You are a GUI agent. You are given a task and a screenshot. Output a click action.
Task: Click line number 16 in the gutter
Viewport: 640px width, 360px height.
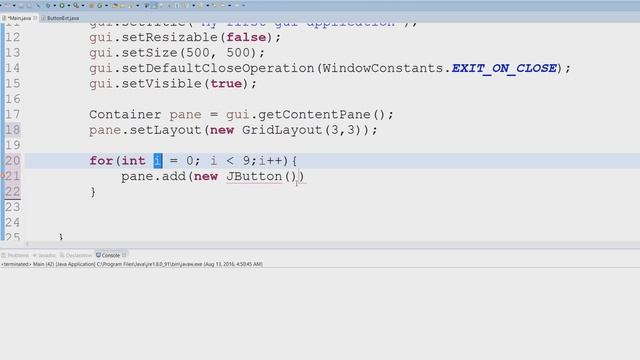coord(13,99)
